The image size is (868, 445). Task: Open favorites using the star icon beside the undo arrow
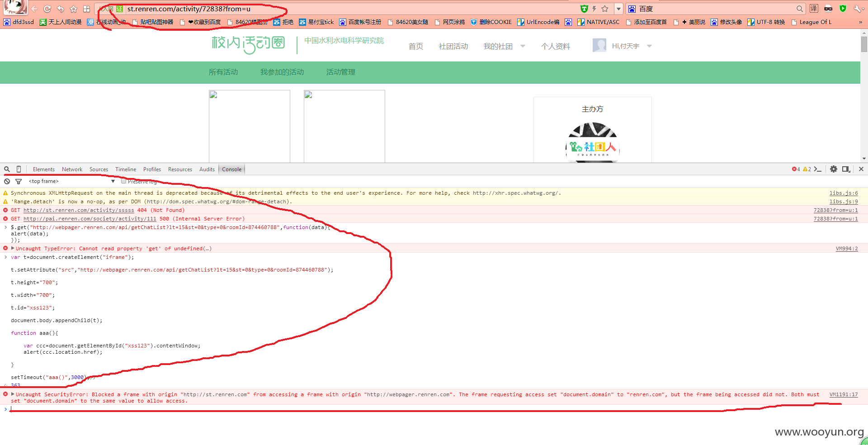click(73, 9)
